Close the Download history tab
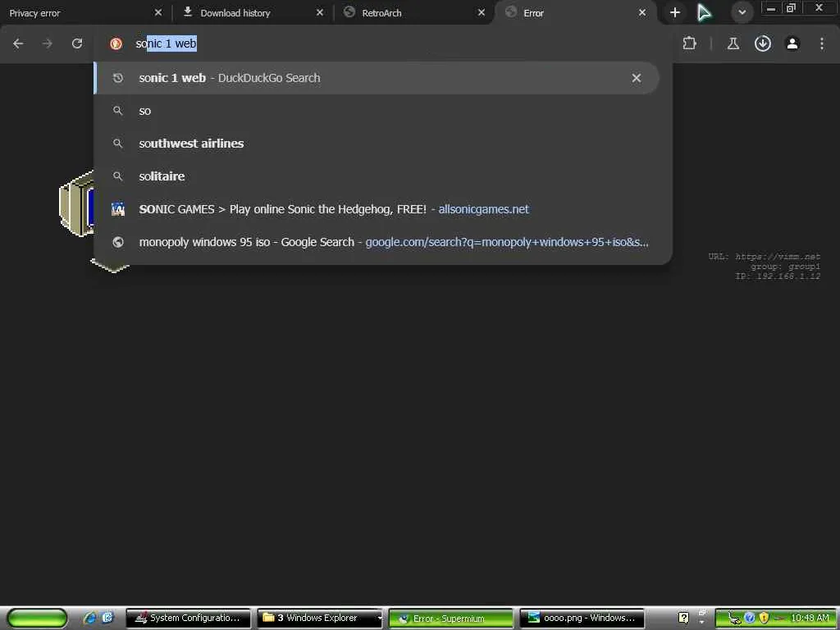 pos(320,12)
